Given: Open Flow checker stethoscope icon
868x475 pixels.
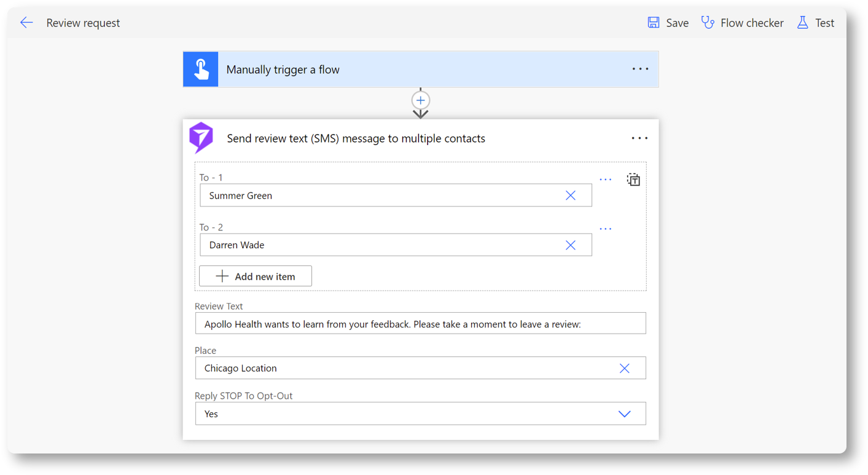Looking at the screenshot, I should [x=708, y=23].
